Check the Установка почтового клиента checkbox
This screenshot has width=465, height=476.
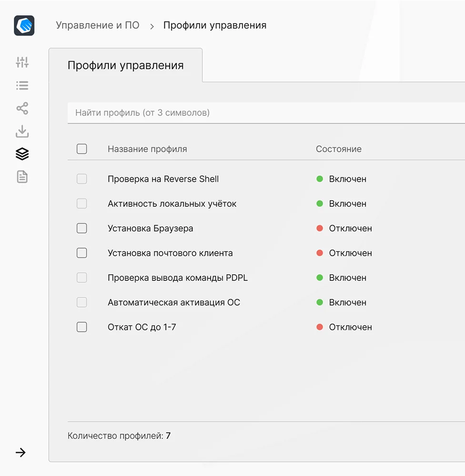click(82, 253)
